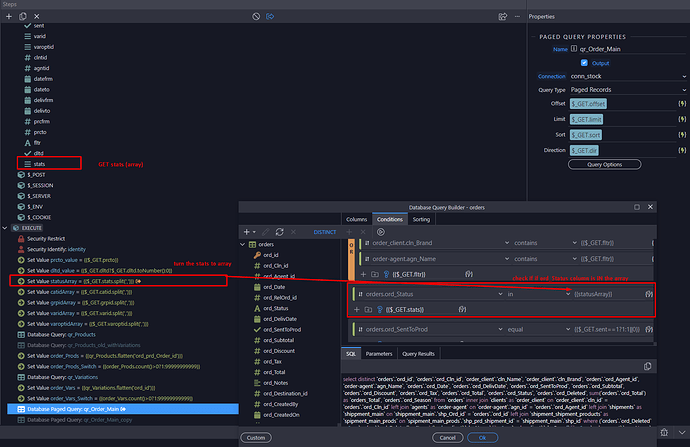
Task: Run the query with the play circle icon
Action: coord(381,232)
